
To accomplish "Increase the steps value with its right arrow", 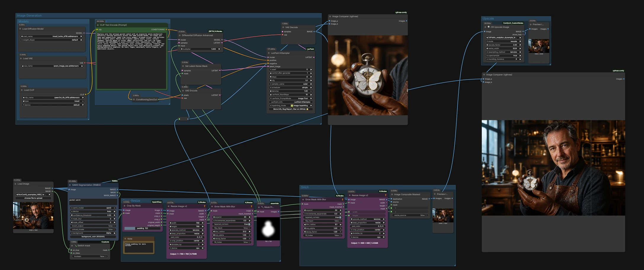I will click(x=311, y=77).
